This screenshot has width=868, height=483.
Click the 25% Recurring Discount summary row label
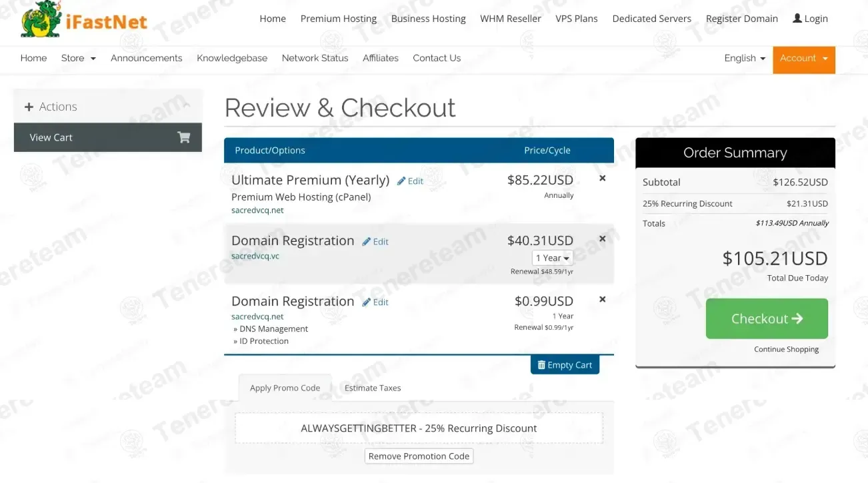point(687,204)
